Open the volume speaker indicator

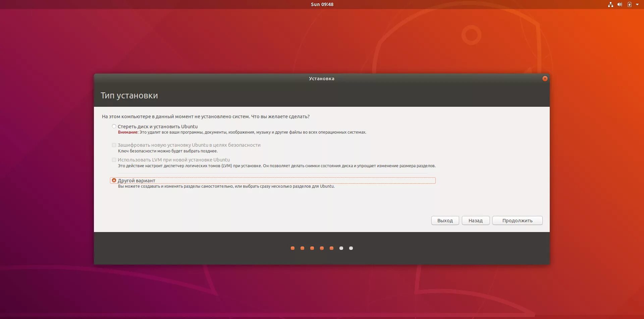(620, 4)
